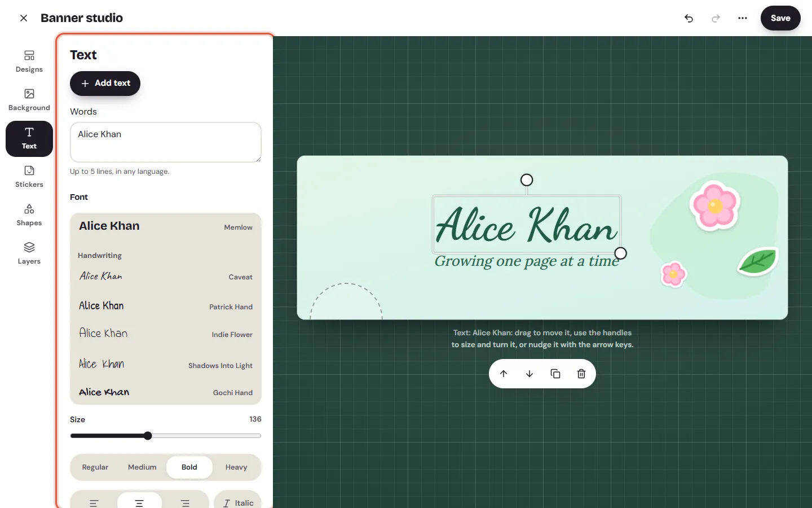Select the Text sidebar tool
This screenshot has width=812, height=508.
(29, 139)
